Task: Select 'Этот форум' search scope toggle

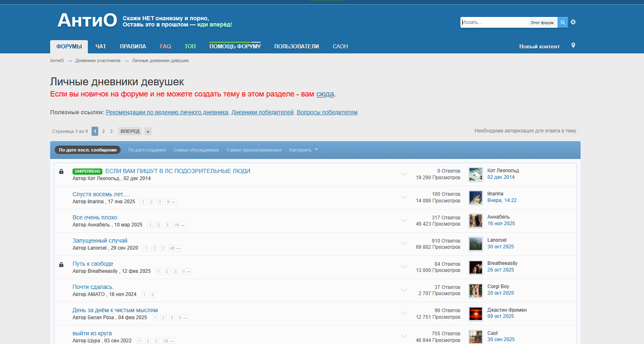Action: 542,23
